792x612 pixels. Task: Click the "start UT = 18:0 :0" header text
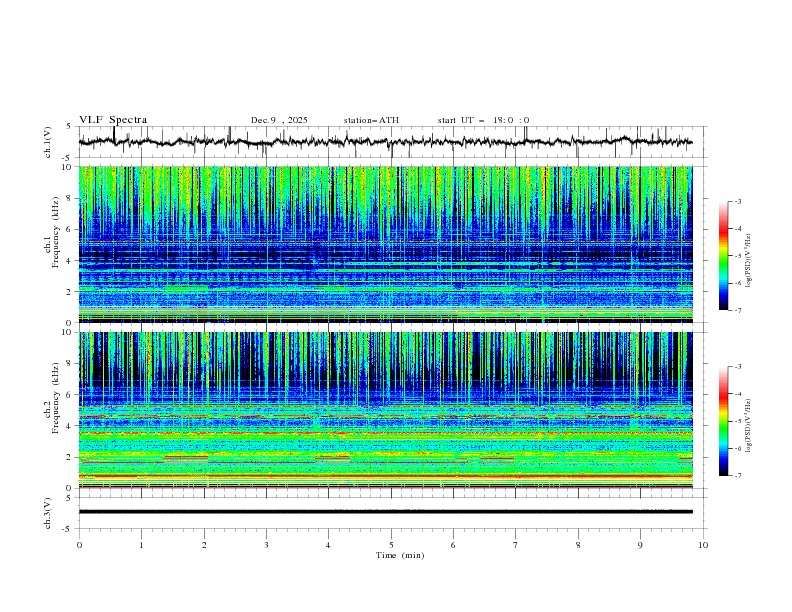tap(483, 120)
